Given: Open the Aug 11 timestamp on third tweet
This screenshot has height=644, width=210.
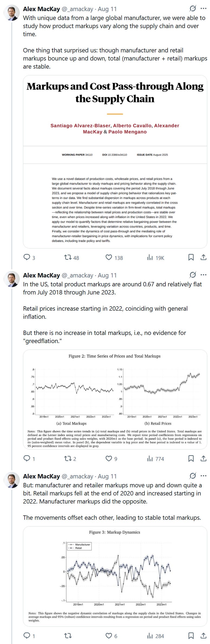Looking at the screenshot, I should pos(107,476).
